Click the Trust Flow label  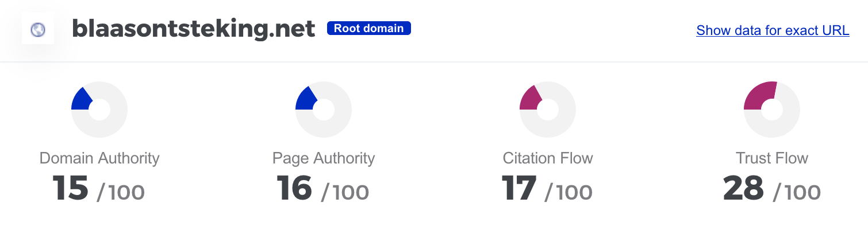[x=772, y=158]
